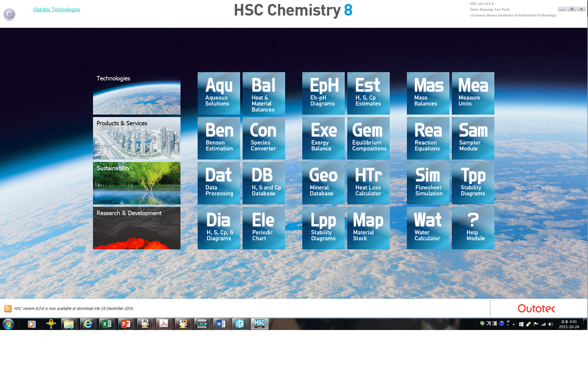Open the volume speaker icon in the tray
The height and width of the screenshot is (374, 588).
tap(551, 324)
